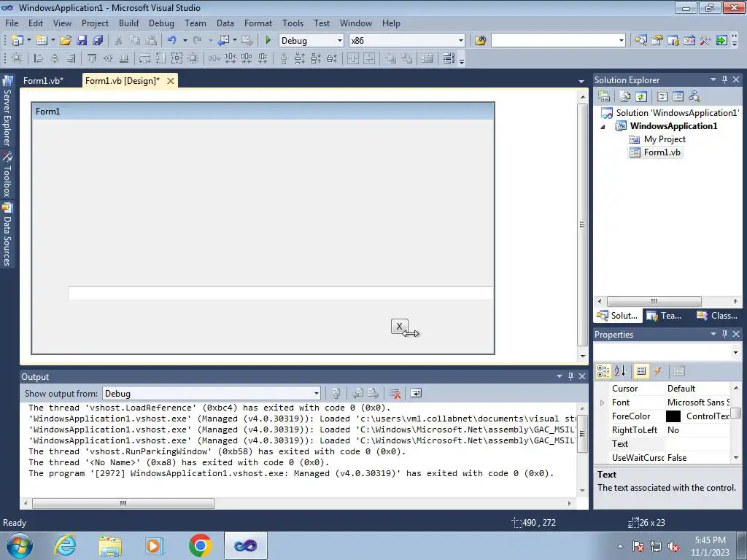Click Show All Files in Solution Explorer
Image resolution: width=747 pixels, height=560 pixels.
625,97
